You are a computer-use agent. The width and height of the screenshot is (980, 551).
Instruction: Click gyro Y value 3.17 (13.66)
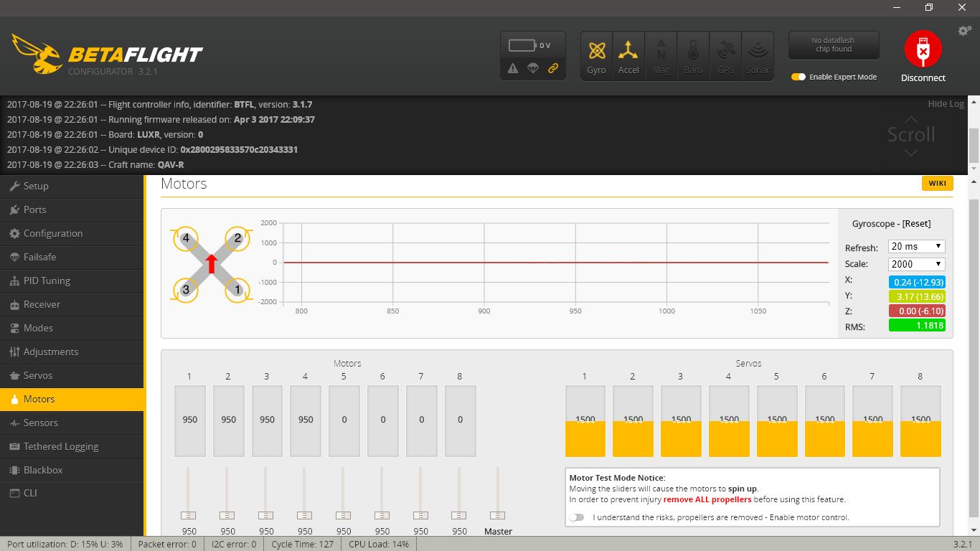917,296
